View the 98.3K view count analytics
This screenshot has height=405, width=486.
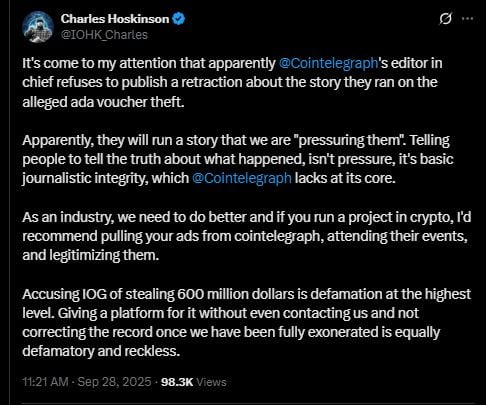(177, 382)
